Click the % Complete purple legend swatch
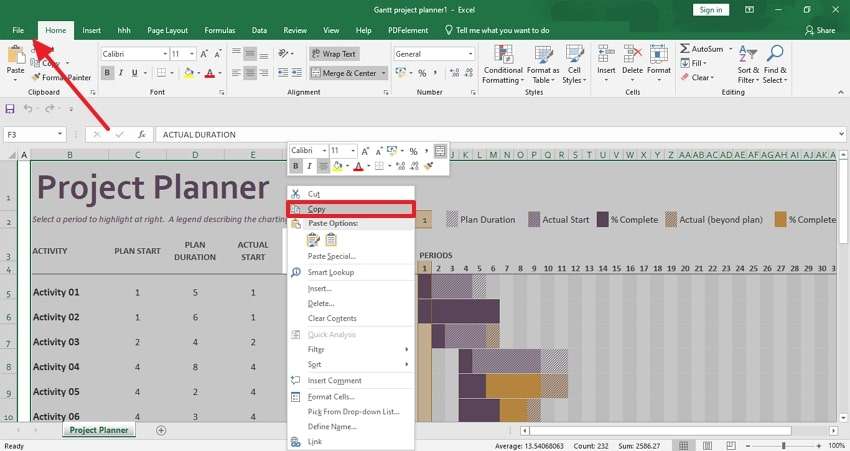850x451 pixels. click(602, 220)
